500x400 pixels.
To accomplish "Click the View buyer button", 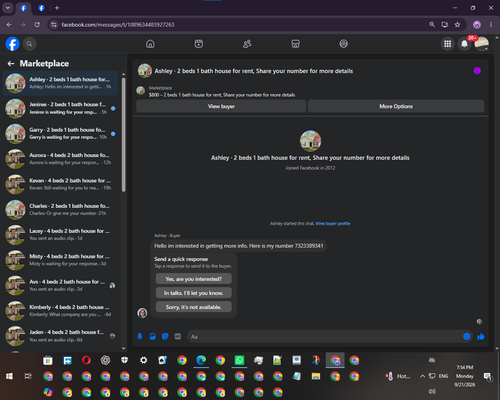I will coord(221,106).
